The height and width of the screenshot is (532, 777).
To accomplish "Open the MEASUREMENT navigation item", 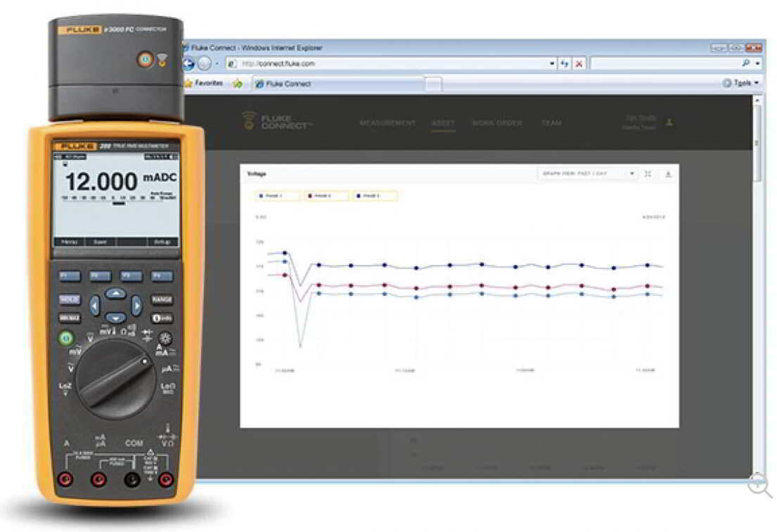I will 387,123.
